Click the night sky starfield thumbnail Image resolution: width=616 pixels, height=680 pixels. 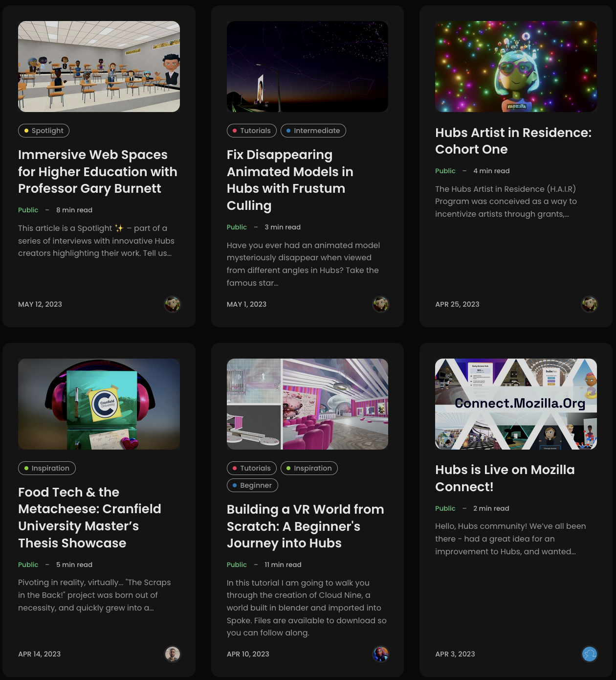click(308, 67)
